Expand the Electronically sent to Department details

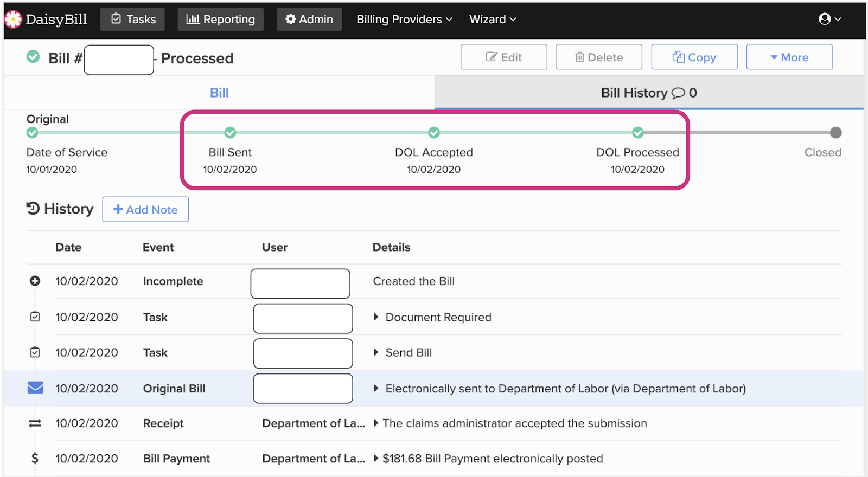[376, 388]
